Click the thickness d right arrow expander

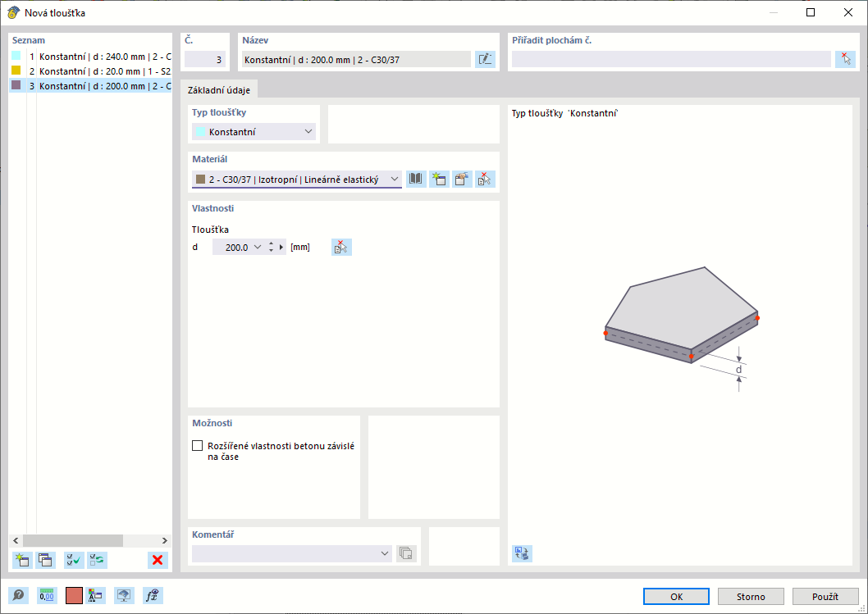(x=281, y=248)
